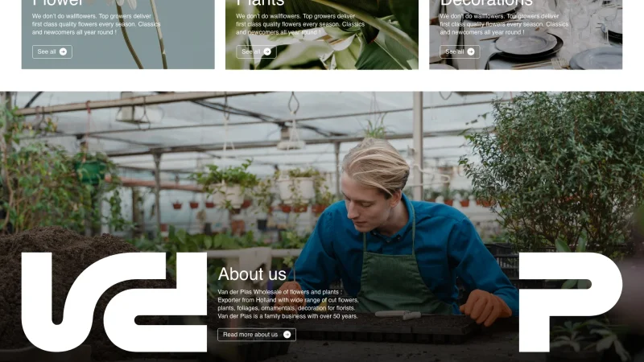Click the Flower card heading
Image resolution: width=644 pixels, height=362 pixels.
coord(58,2)
